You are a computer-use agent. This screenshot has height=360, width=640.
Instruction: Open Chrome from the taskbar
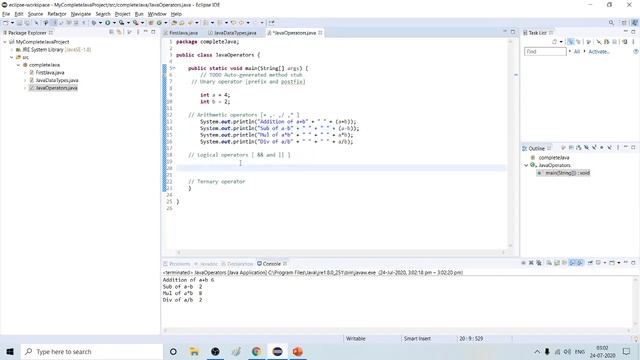pos(256,351)
